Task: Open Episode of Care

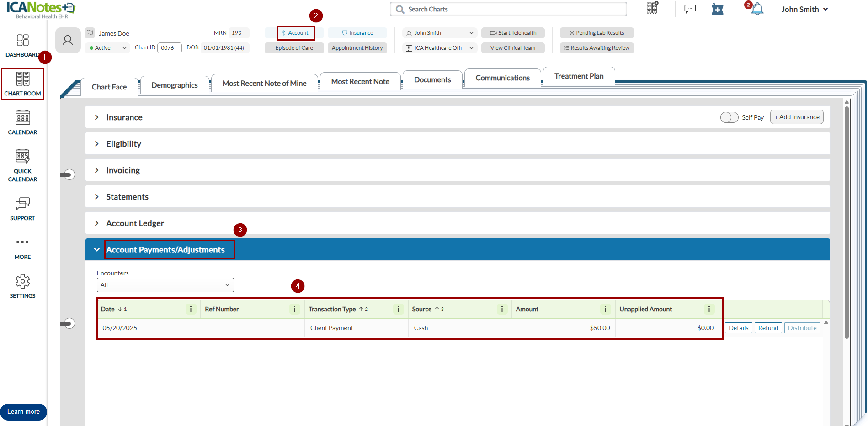Action: coord(294,48)
